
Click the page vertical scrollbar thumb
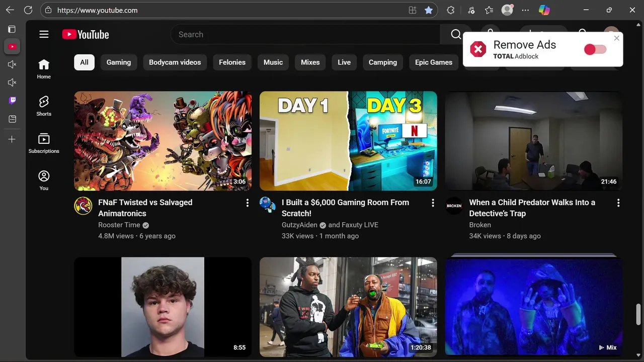click(638, 314)
